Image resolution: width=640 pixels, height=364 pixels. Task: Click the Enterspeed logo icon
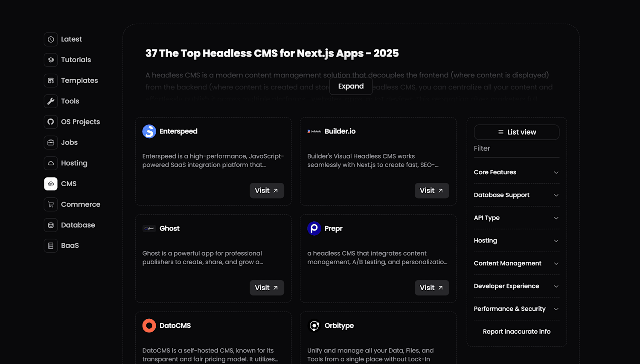pyautogui.click(x=149, y=131)
